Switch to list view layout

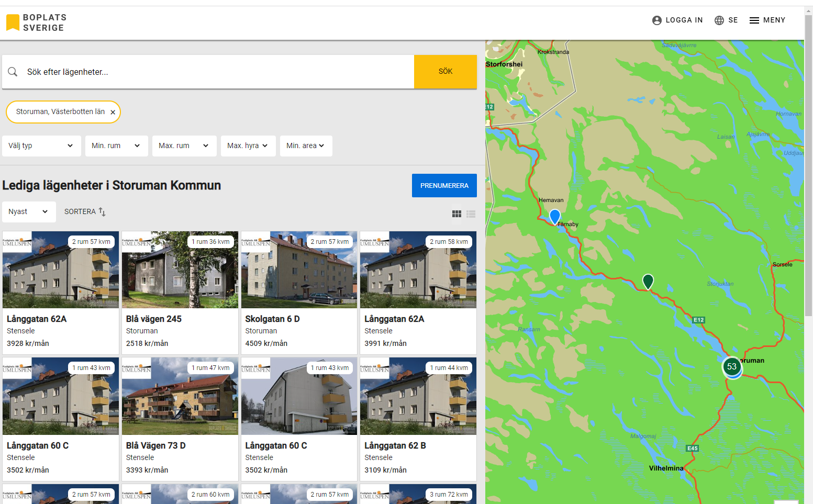(471, 214)
